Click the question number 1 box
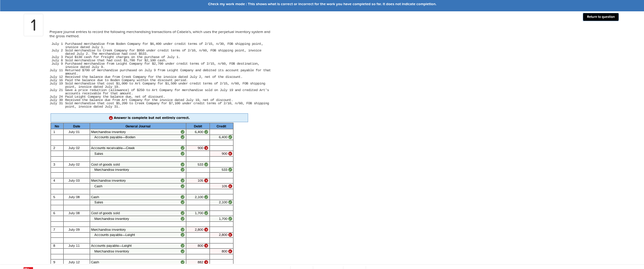 33,25
